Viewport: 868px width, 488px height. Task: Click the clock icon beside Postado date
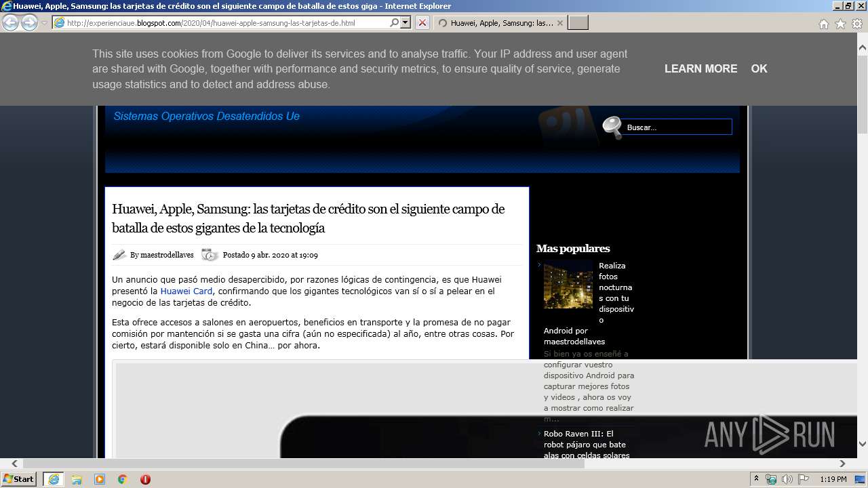coord(210,255)
